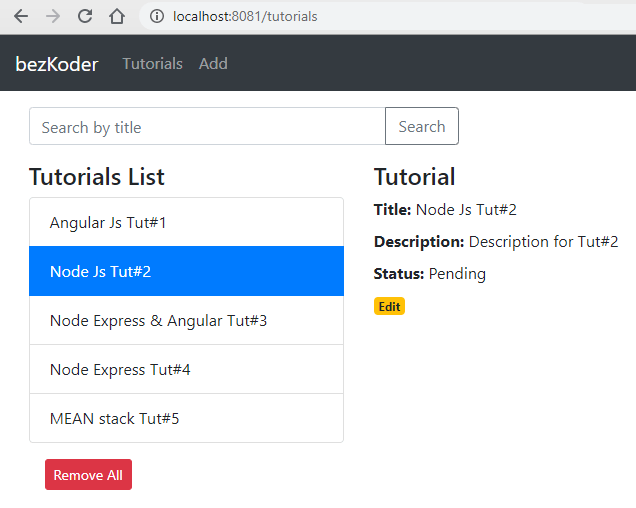Click the Tutorials List heading
This screenshot has height=508, width=636.
point(97,177)
